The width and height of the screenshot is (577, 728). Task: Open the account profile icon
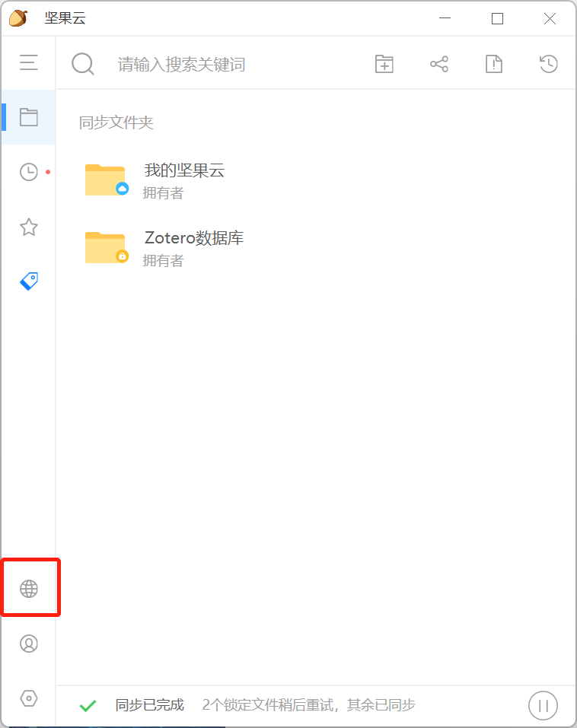click(29, 644)
